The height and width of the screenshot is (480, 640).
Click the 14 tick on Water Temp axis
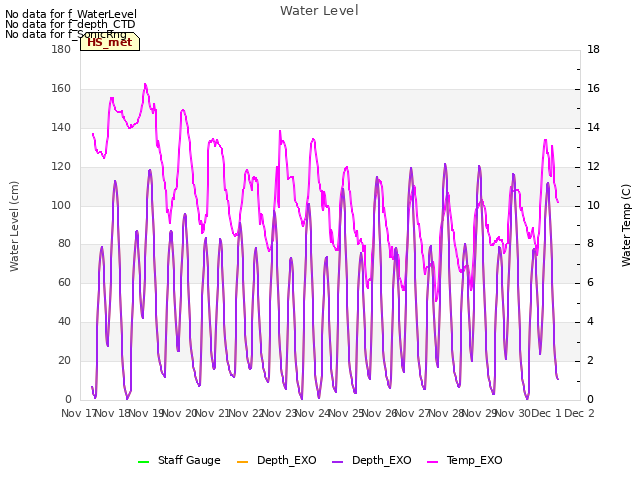click(x=593, y=127)
